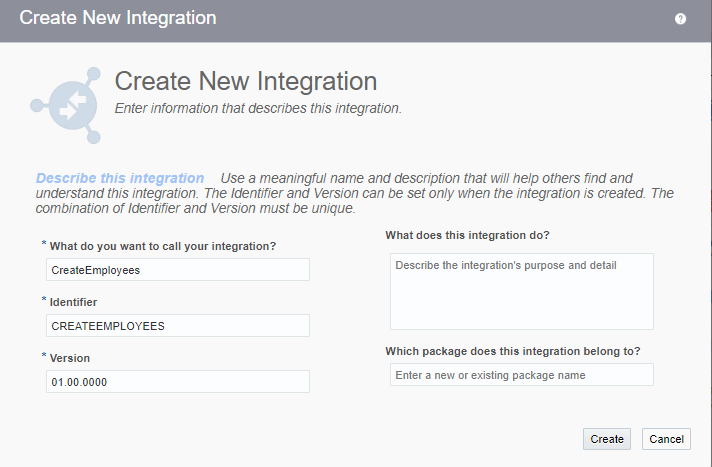Screen dimensions: 712x467
Task: Click the integration description text area
Action: click(521, 291)
